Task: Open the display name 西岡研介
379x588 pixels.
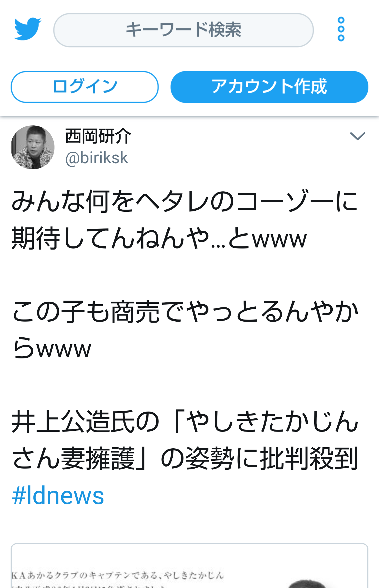Action: [98, 136]
